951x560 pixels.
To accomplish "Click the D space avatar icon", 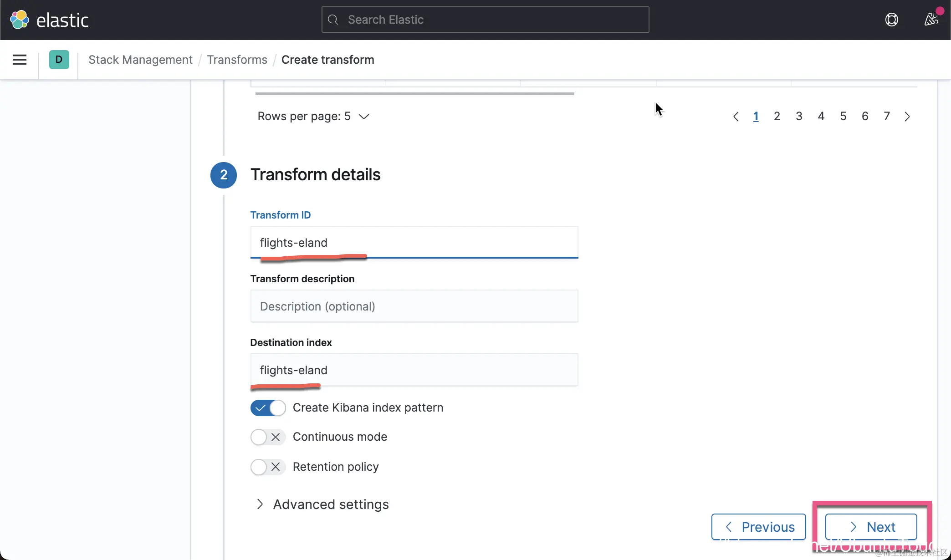I will coord(59,60).
